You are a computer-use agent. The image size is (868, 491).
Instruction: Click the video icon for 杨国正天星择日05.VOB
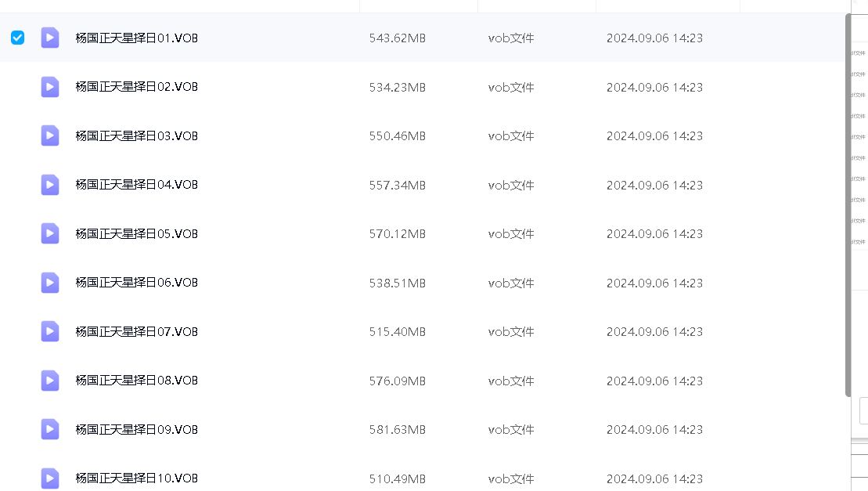[50, 233]
